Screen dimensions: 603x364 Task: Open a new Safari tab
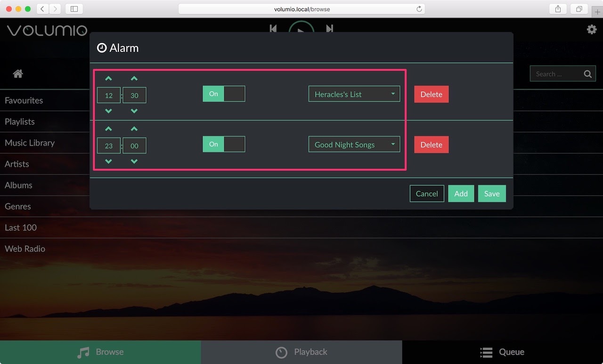click(x=597, y=12)
